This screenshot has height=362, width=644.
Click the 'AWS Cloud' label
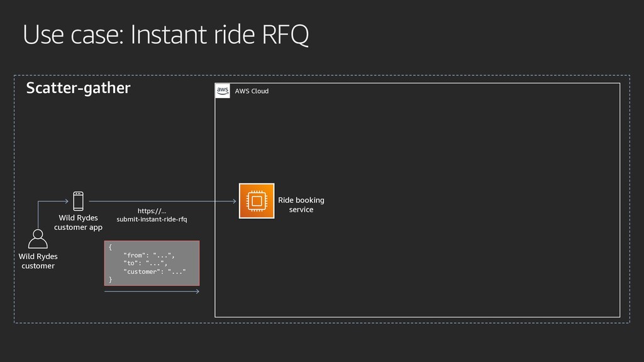pos(252,91)
